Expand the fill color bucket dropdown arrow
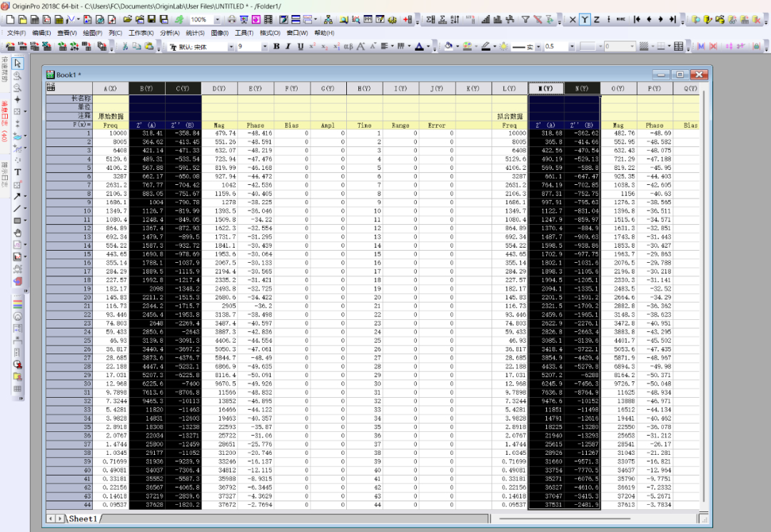771x532 pixels. coord(458,46)
